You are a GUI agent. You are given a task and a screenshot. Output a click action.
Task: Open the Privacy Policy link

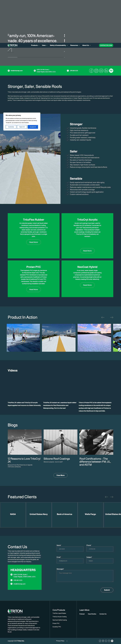click(60, 641)
